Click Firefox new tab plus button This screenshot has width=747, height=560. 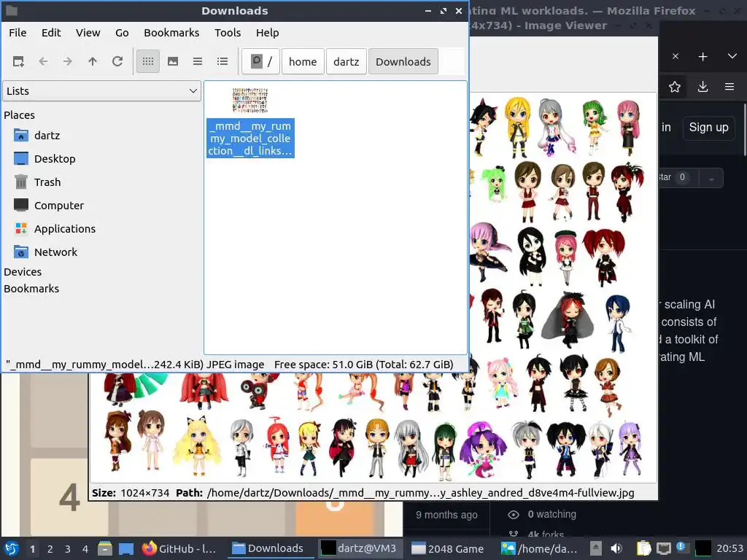703,57
